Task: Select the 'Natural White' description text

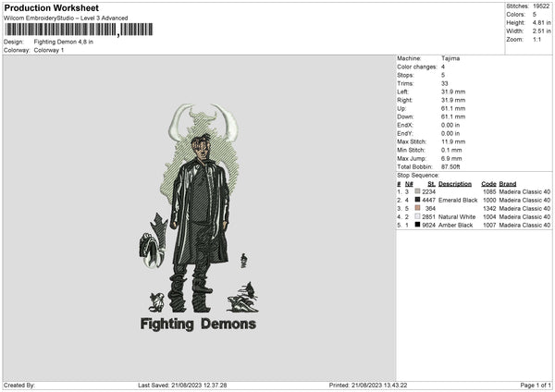Action: tap(457, 217)
